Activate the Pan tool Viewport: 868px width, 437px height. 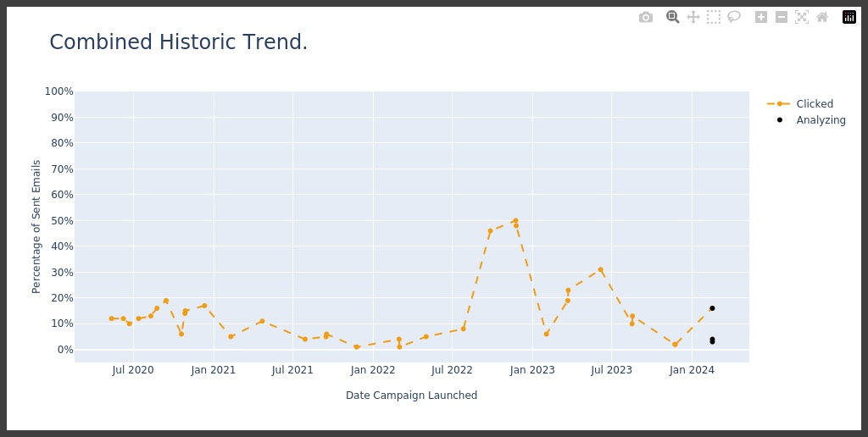(x=693, y=17)
